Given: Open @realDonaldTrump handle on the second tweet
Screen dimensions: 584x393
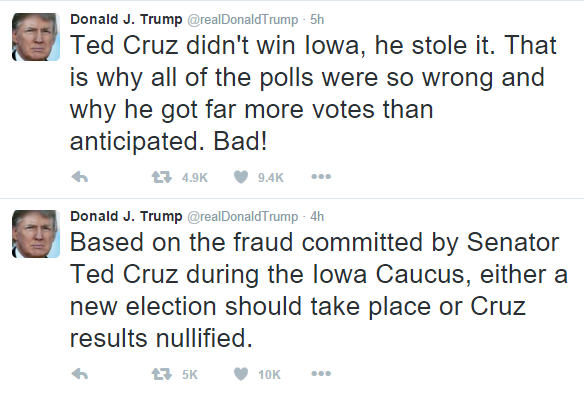Looking at the screenshot, I should click(x=242, y=217).
